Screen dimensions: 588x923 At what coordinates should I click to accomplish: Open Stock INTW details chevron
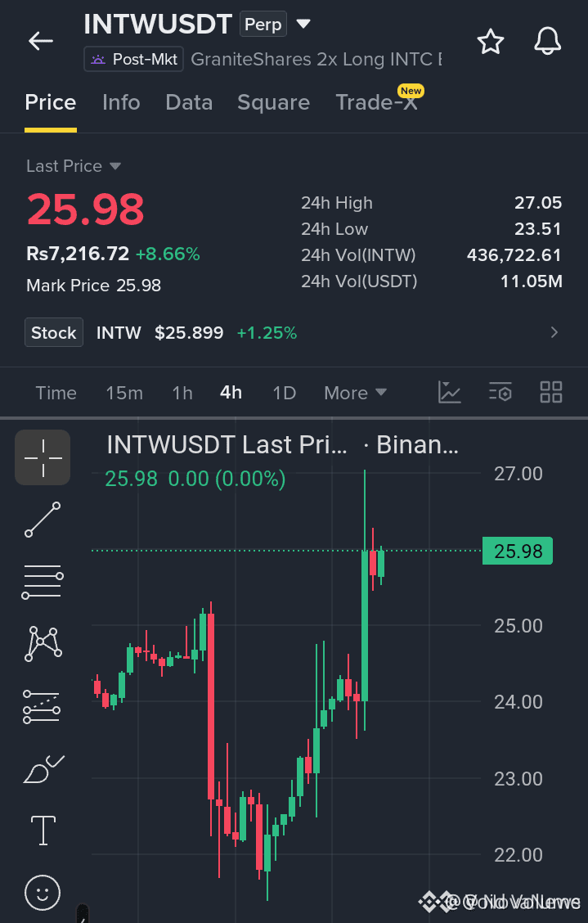pos(554,332)
